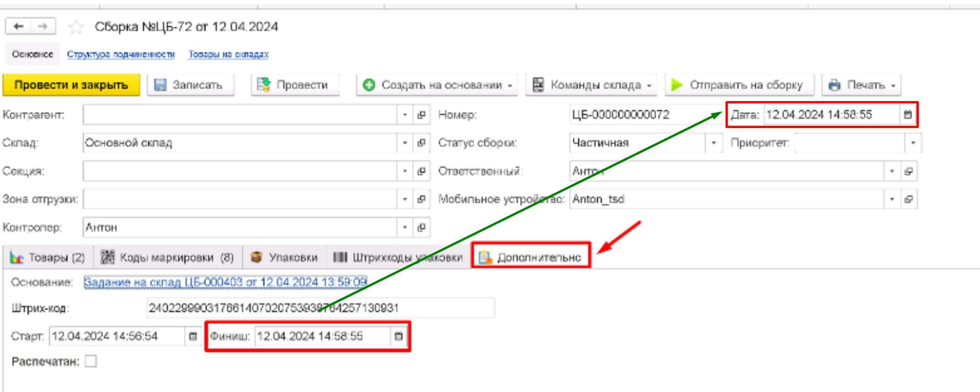The height and width of the screenshot is (392, 980).
Task: Open the Мобильное устройство field's linked record icon
Action: click(908, 199)
